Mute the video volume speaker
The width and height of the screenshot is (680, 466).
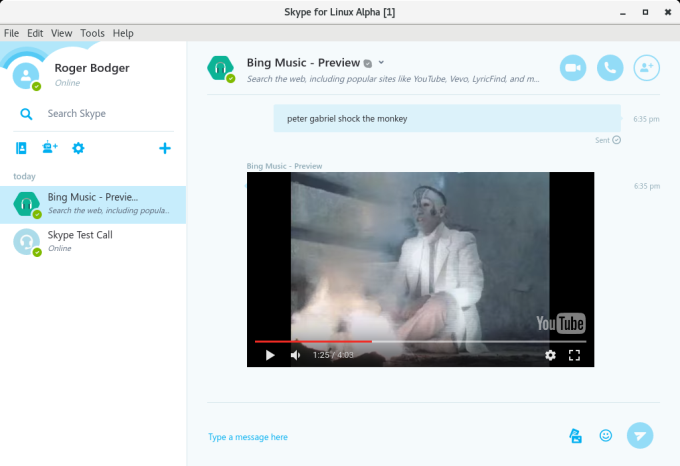pos(295,355)
